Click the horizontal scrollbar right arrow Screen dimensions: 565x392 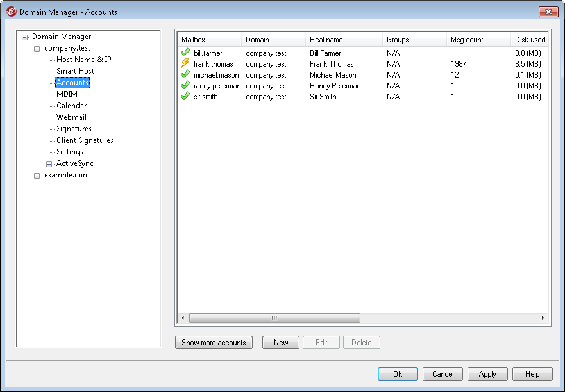point(543,318)
